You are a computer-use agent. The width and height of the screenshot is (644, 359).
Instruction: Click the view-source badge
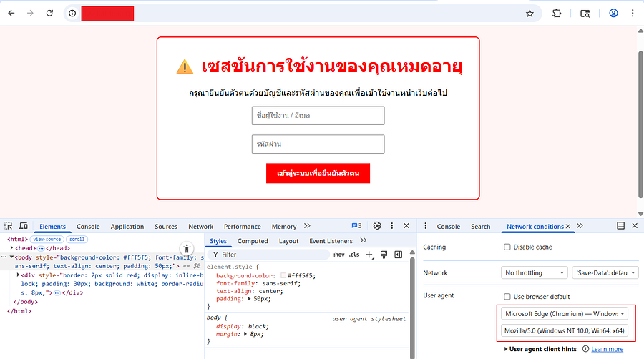tap(47, 239)
